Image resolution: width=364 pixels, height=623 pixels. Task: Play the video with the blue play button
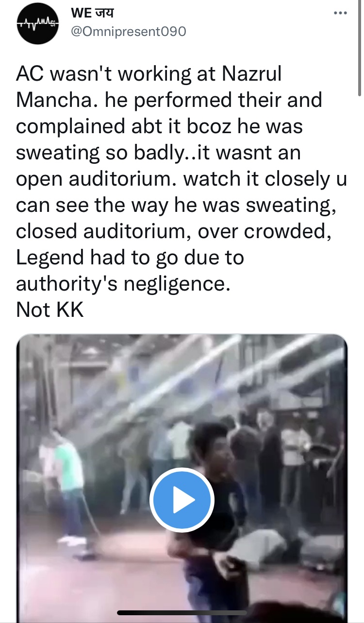tap(182, 501)
